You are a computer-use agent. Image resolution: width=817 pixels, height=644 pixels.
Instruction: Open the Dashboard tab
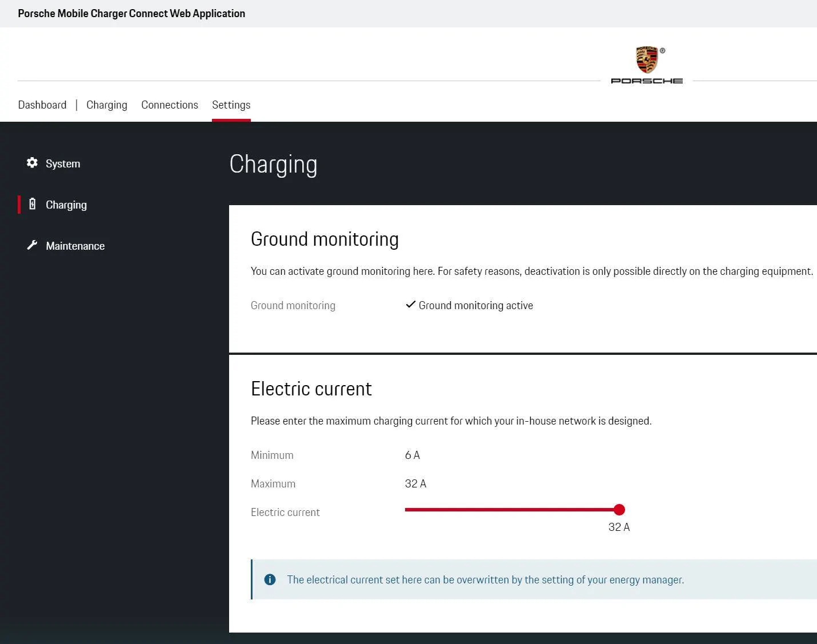coord(42,105)
